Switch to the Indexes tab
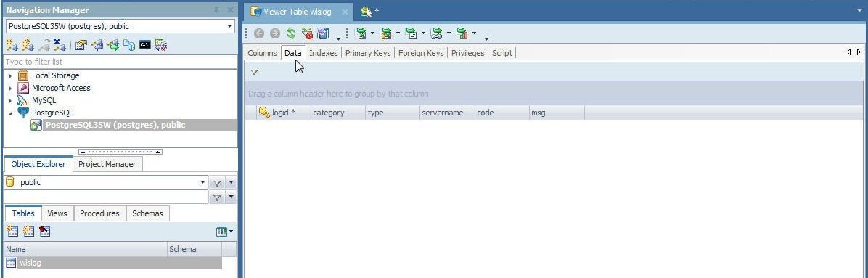The height and width of the screenshot is (278, 868). pyautogui.click(x=323, y=53)
